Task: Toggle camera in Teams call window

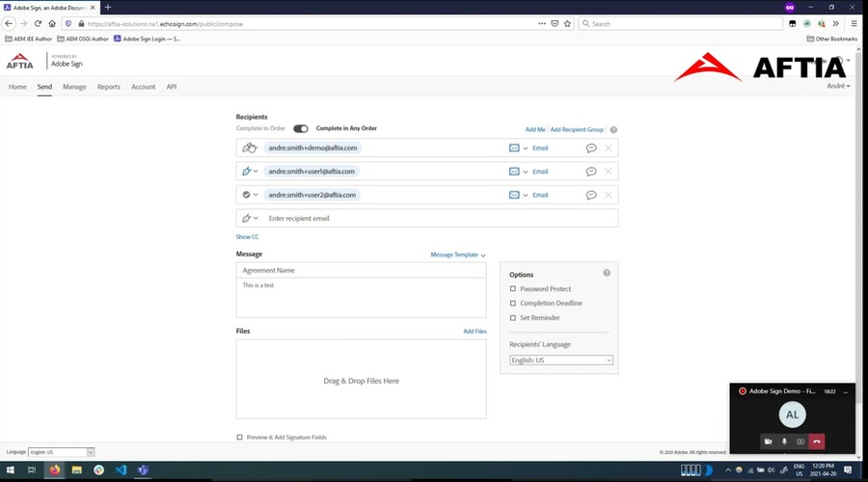Action: tap(768, 442)
